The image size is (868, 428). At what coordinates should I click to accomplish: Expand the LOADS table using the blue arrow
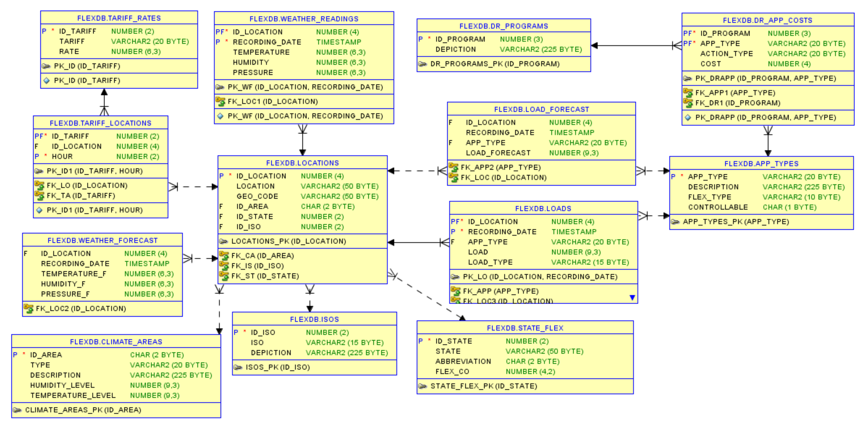click(x=632, y=297)
